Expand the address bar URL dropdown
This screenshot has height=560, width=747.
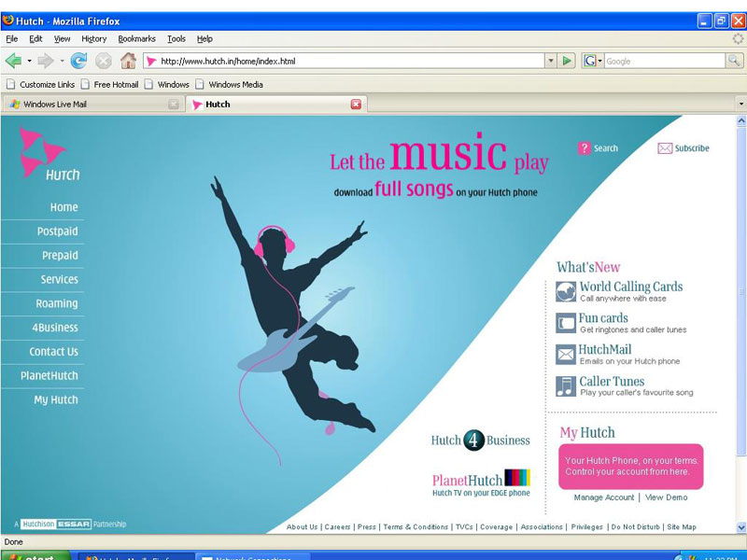coord(551,61)
